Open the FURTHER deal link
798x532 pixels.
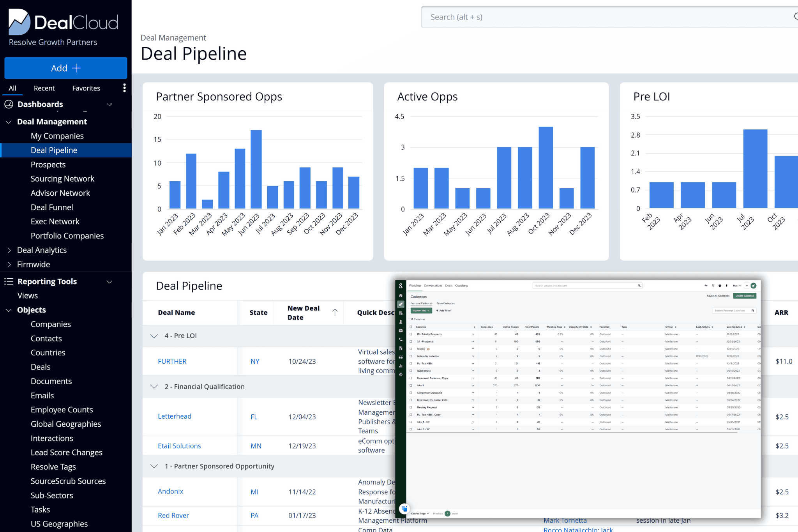(172, 361)
